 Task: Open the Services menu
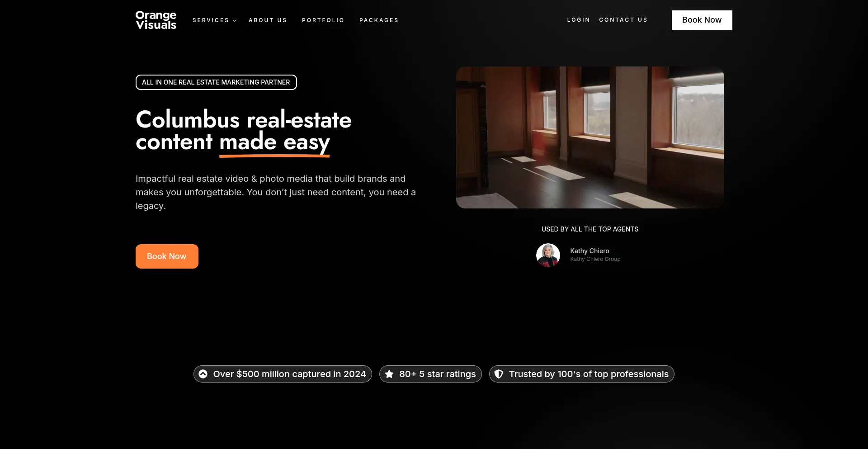pyautogui.click(x=211, y=20)
